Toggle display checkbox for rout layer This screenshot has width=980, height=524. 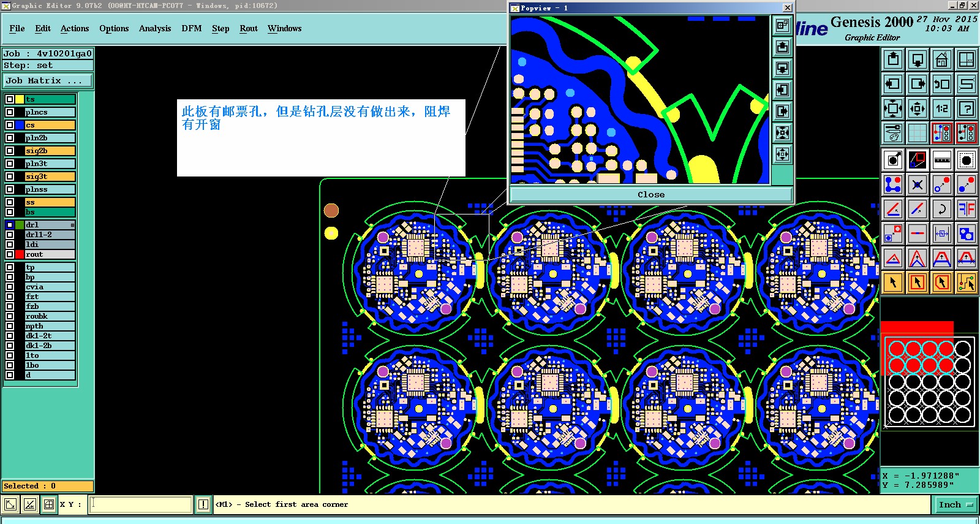(10, 254)
